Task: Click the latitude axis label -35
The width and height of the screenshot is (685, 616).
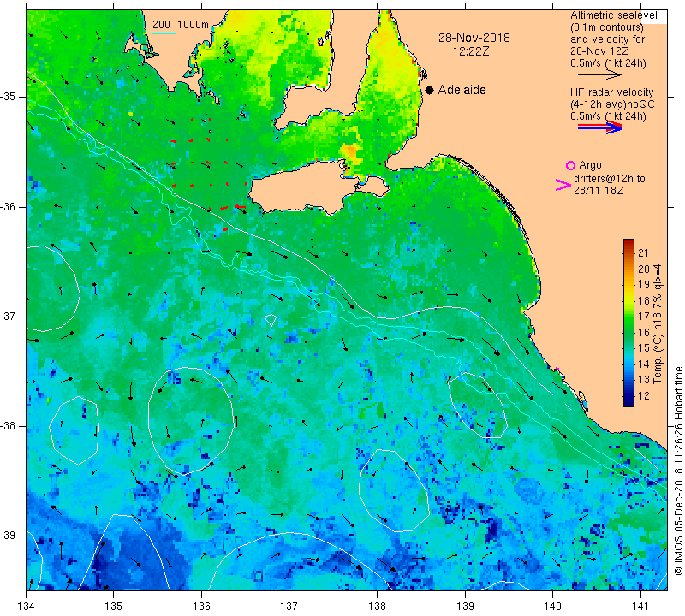Action: click(9, 97)
